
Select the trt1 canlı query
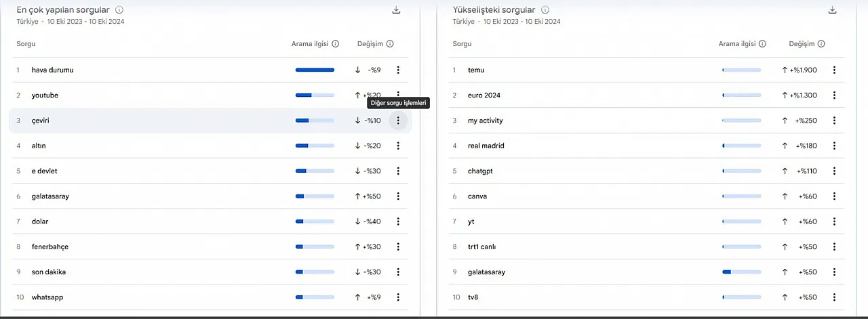click(x=482, y=247)
